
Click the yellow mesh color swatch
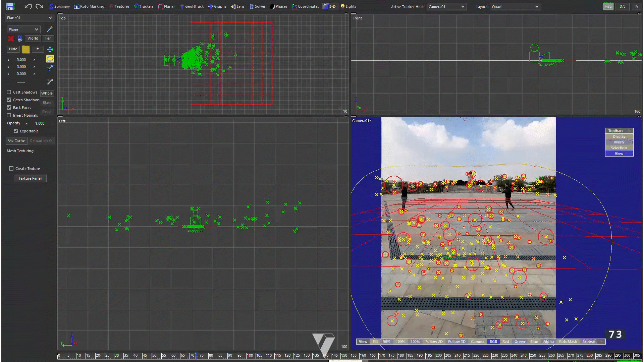(26, 49)
